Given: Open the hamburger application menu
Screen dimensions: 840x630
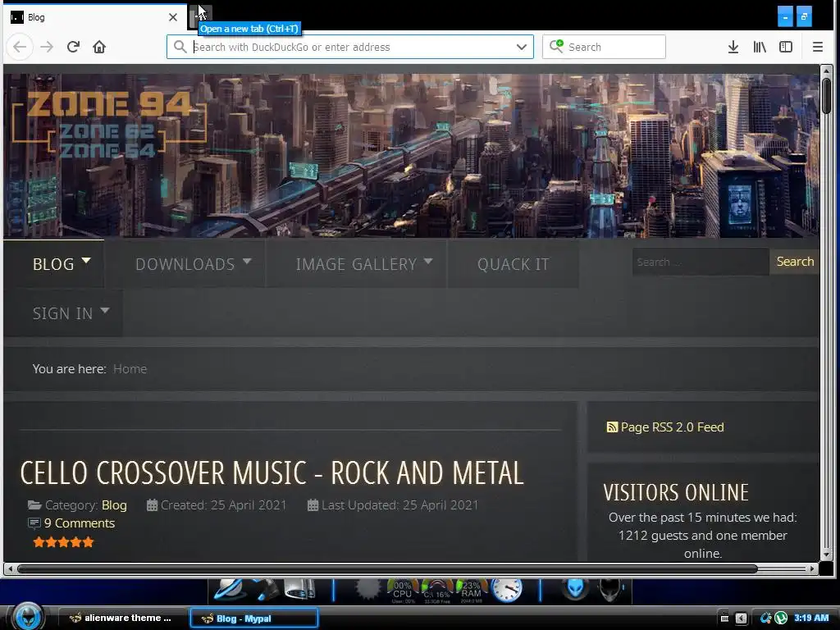Looking at the screenshot, I should click(818, 47).
